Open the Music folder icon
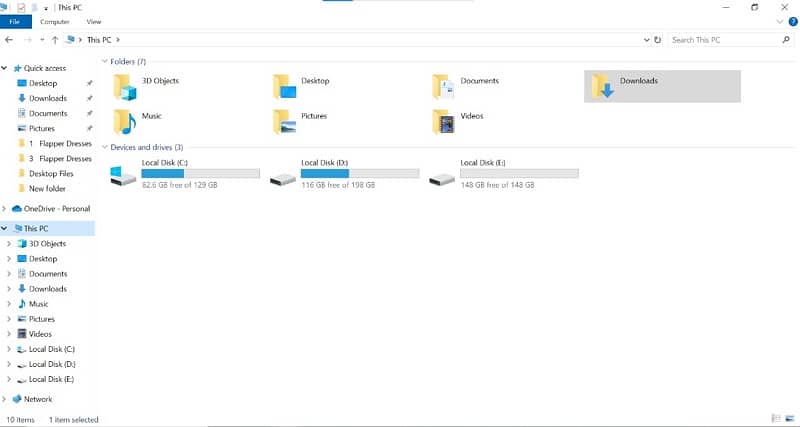 tap(124, 122)
